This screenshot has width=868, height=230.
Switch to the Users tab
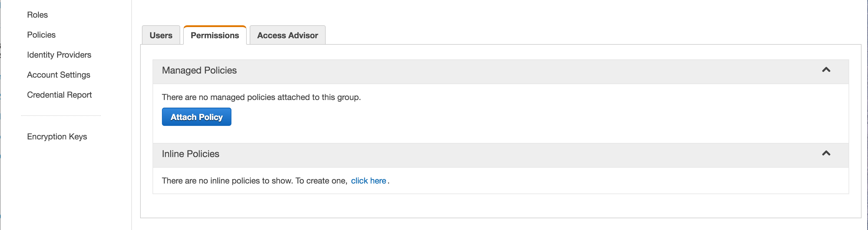161,35
